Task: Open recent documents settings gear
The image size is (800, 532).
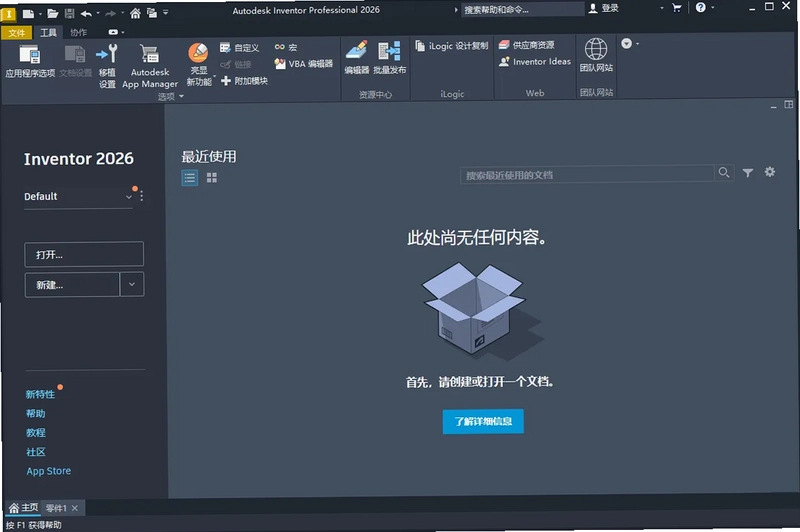Action: coord(769,172)
